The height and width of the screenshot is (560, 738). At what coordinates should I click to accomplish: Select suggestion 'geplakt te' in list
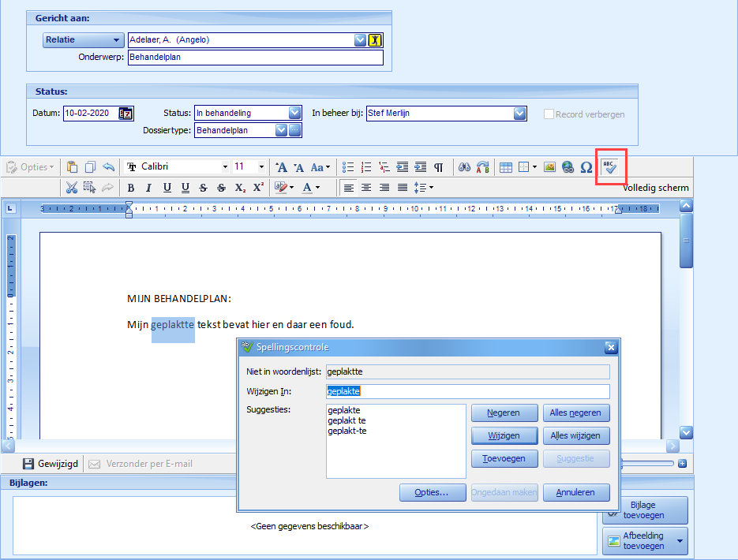click(347, 421)
